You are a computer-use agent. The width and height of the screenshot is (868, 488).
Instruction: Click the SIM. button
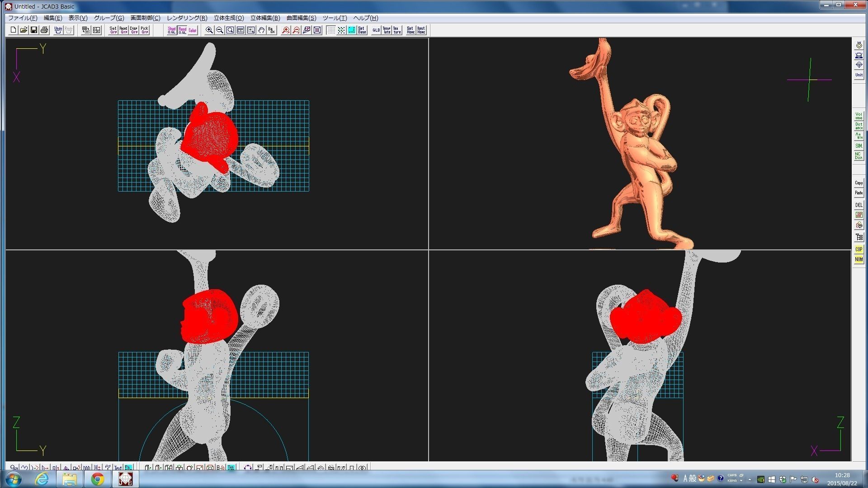(859, 146)
